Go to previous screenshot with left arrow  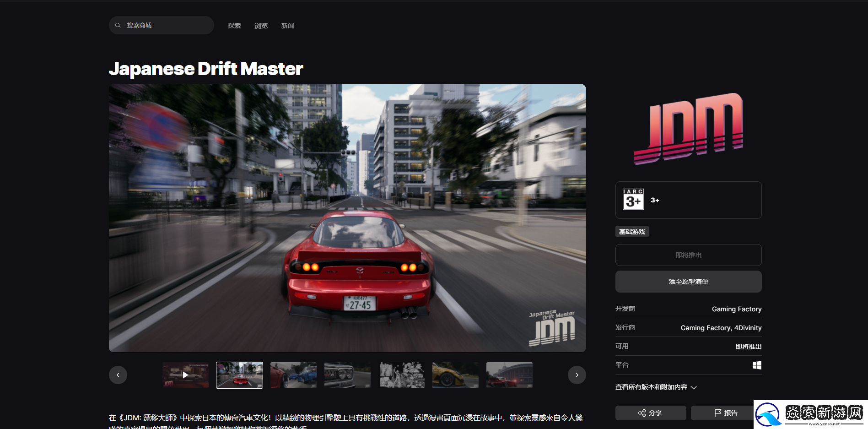118,375
